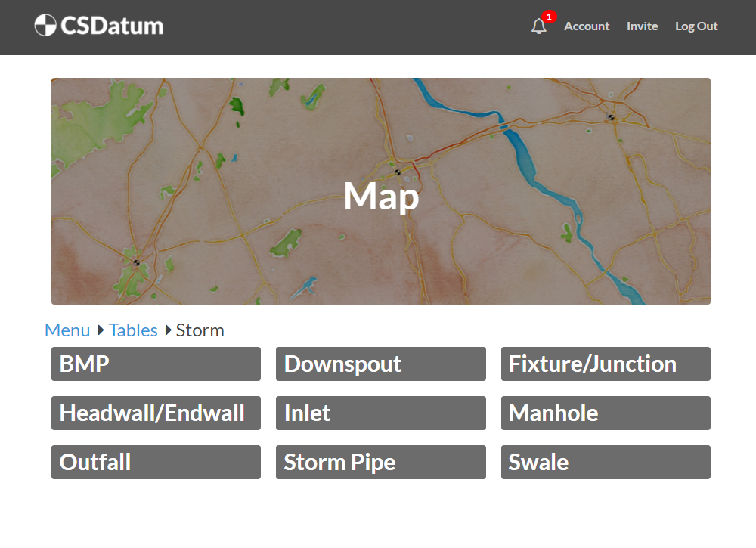Open the Manhole table
The image size is (756, 548).
[606, 413]
